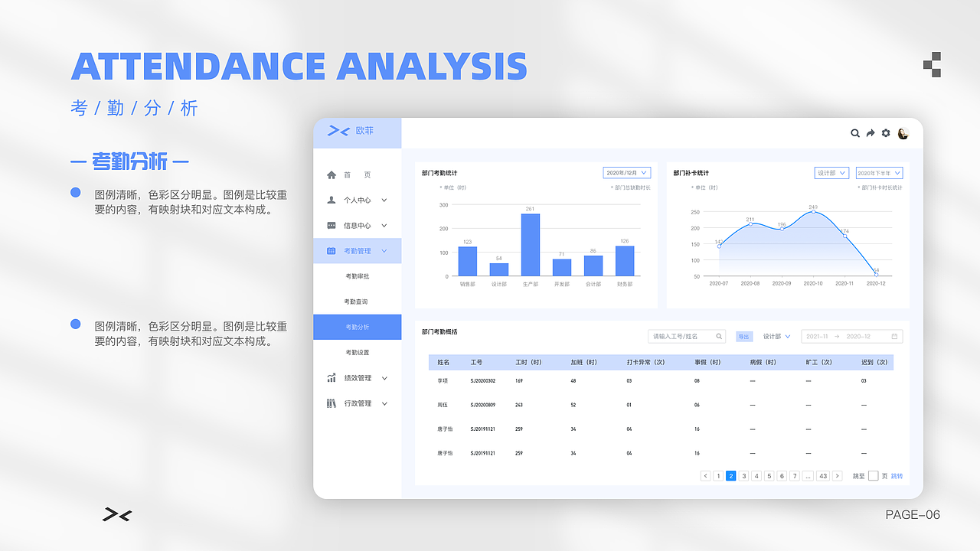This screenshot has height=551, width=980.
Task: Click the 生产部 bar showing 261
Action: [x=531, y=245]
